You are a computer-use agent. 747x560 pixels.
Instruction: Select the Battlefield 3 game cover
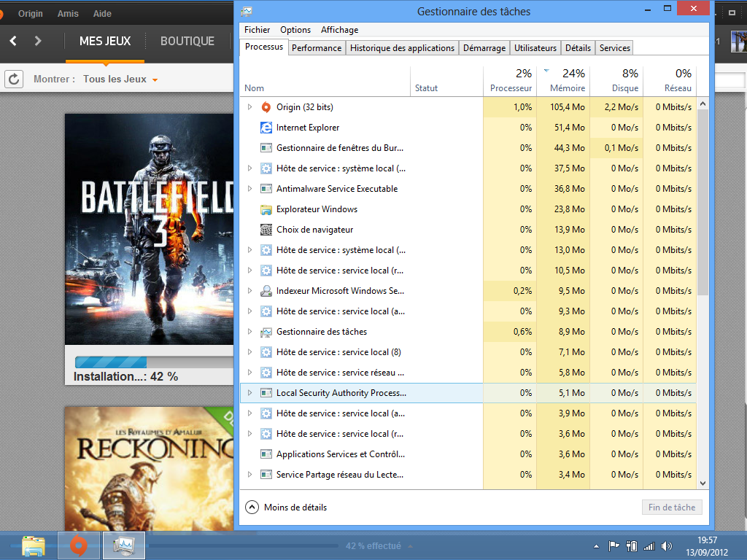(149, 229)
